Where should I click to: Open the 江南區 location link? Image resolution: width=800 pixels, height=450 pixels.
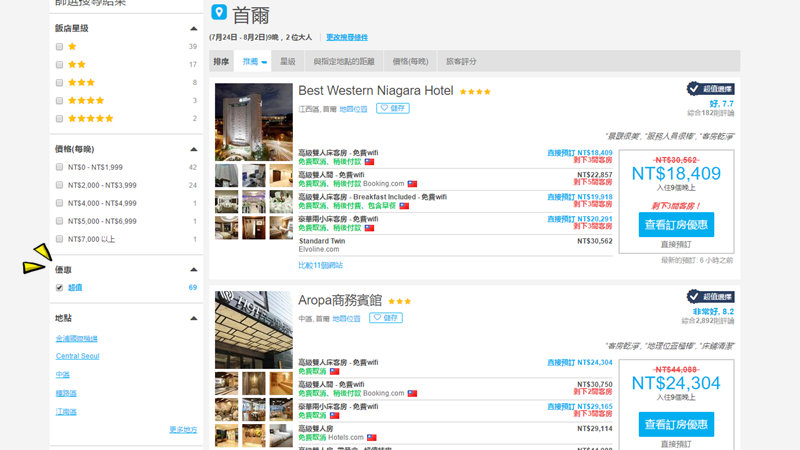tap(66, 412)
